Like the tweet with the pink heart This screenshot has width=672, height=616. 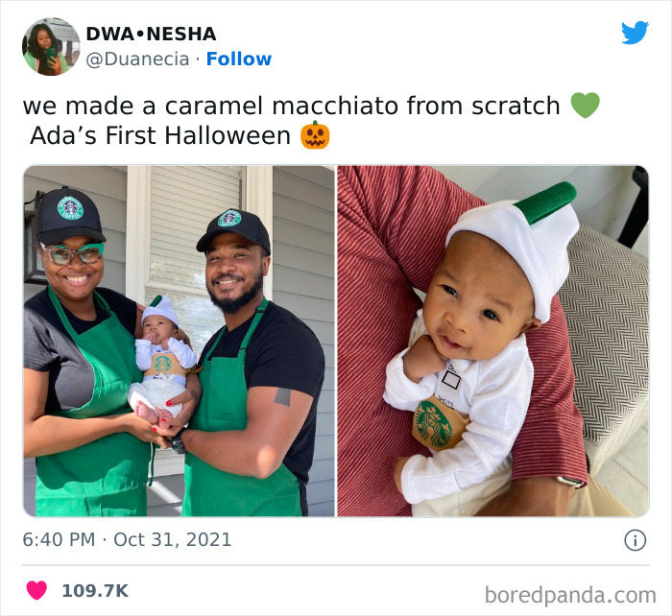36,590
